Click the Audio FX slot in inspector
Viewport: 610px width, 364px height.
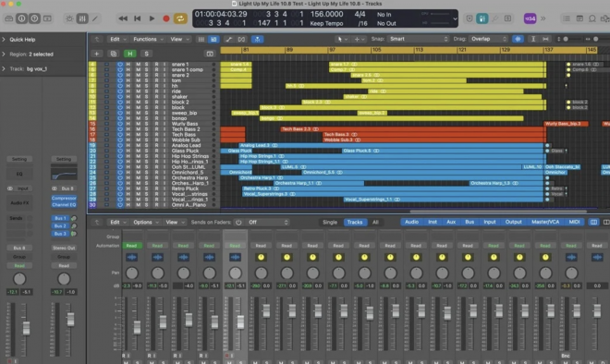tap(19, 202)
